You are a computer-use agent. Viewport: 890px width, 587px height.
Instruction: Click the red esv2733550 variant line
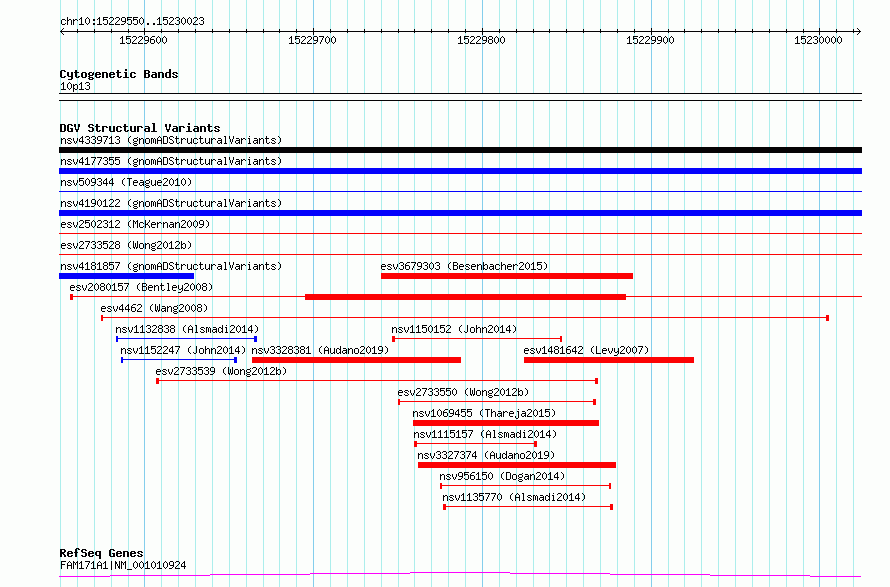point(497,402)
